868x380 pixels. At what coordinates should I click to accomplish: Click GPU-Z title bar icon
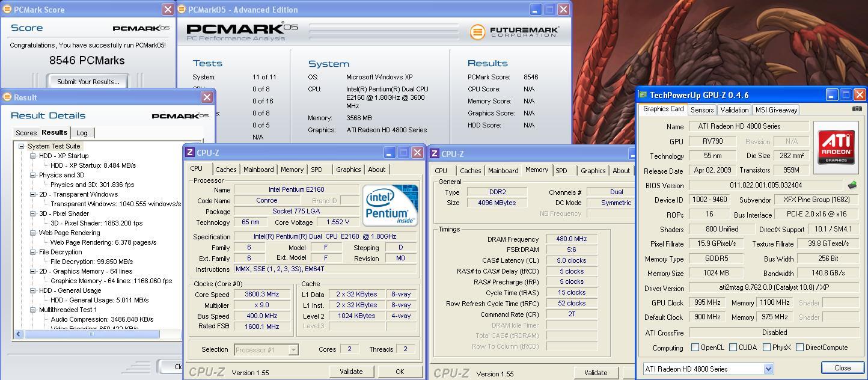pyautogui.click(x=643, y=95)
